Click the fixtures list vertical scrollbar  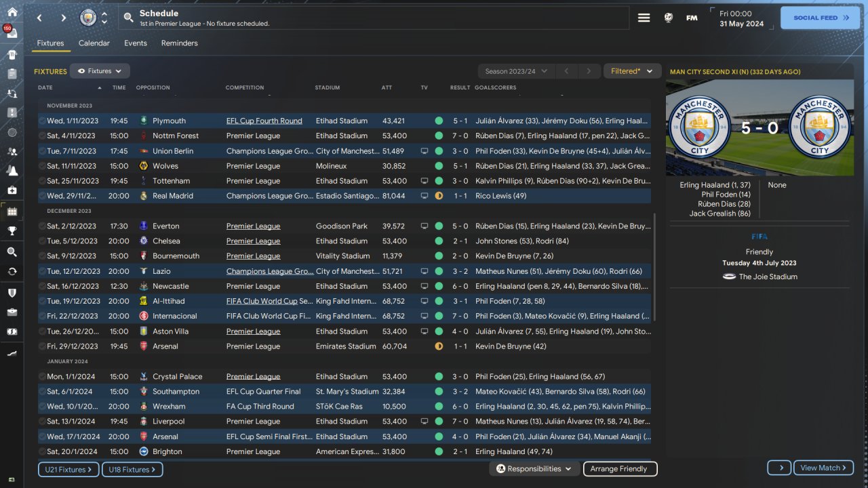point(654,268)
